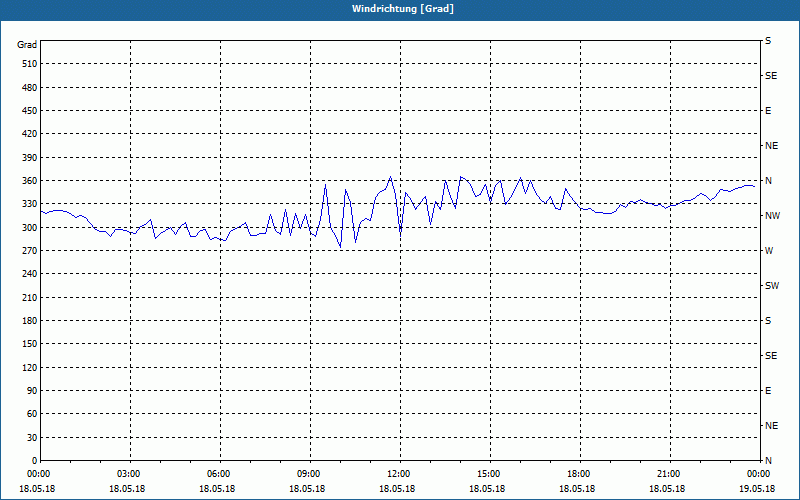Click the SE compass label beside the 120 gridline

click(771, 356)
